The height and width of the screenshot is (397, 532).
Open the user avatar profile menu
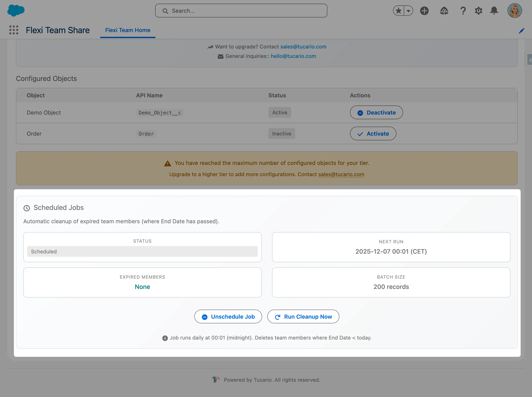515,10
